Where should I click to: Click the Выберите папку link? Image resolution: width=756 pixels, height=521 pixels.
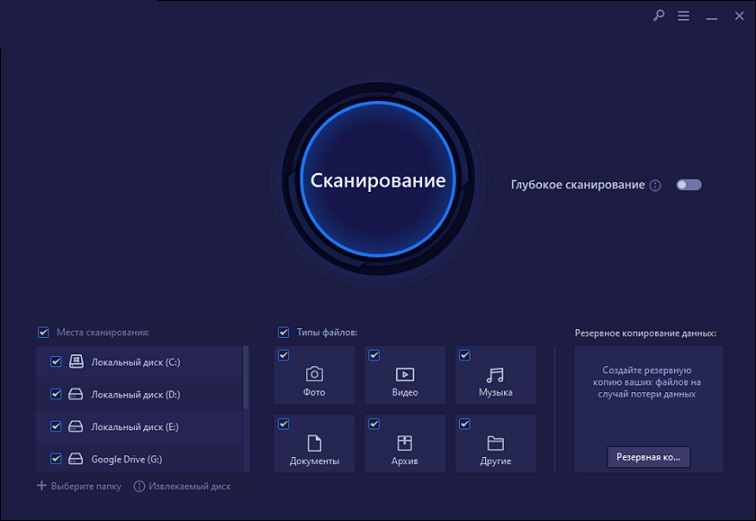coord(86,486)
